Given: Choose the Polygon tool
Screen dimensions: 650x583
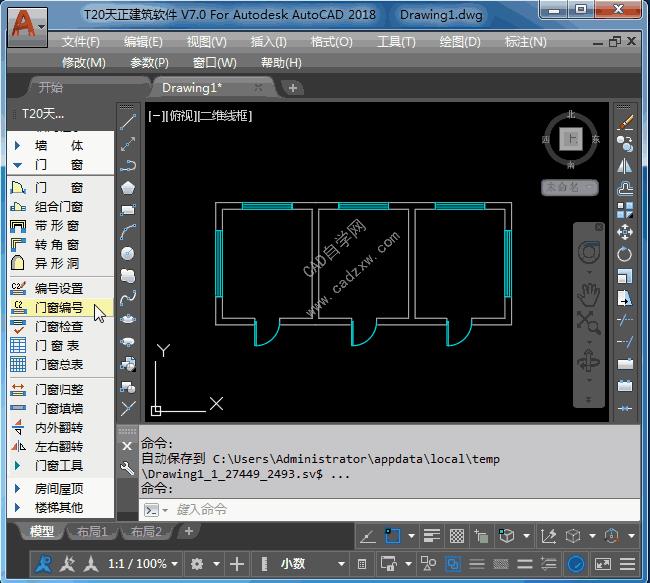Looking at the screenshot, I should [x=128, y=188].
